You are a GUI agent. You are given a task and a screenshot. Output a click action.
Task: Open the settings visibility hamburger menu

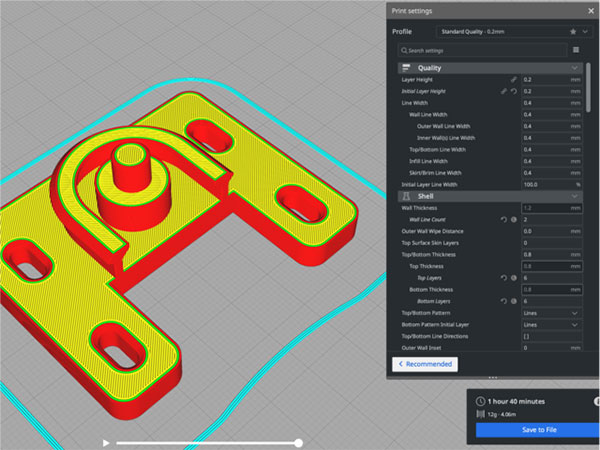point(576,49)
